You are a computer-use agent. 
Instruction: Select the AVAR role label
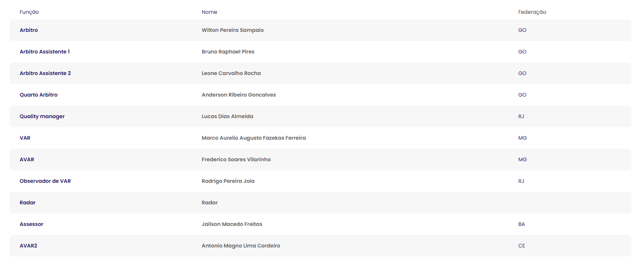click(27, 160)
